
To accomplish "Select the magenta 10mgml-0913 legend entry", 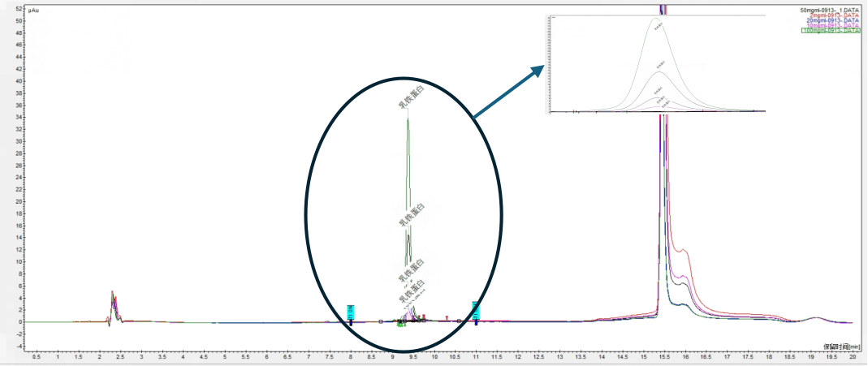I will [x=830, y=25].
